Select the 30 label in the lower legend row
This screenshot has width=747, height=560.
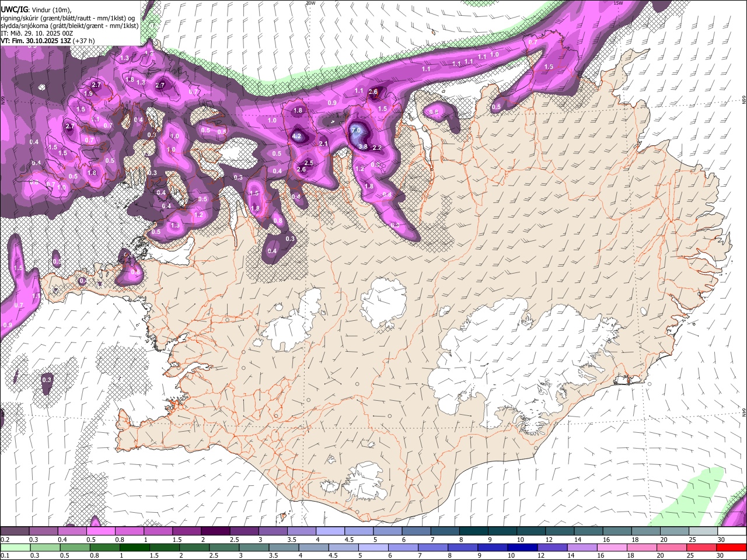click(720, 555)
